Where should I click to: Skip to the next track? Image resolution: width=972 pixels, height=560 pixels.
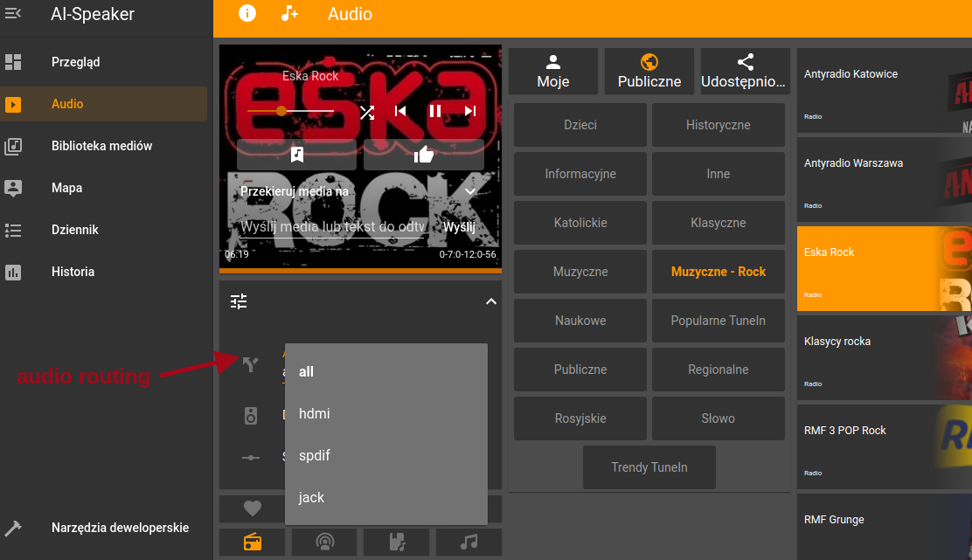point(470,111)
